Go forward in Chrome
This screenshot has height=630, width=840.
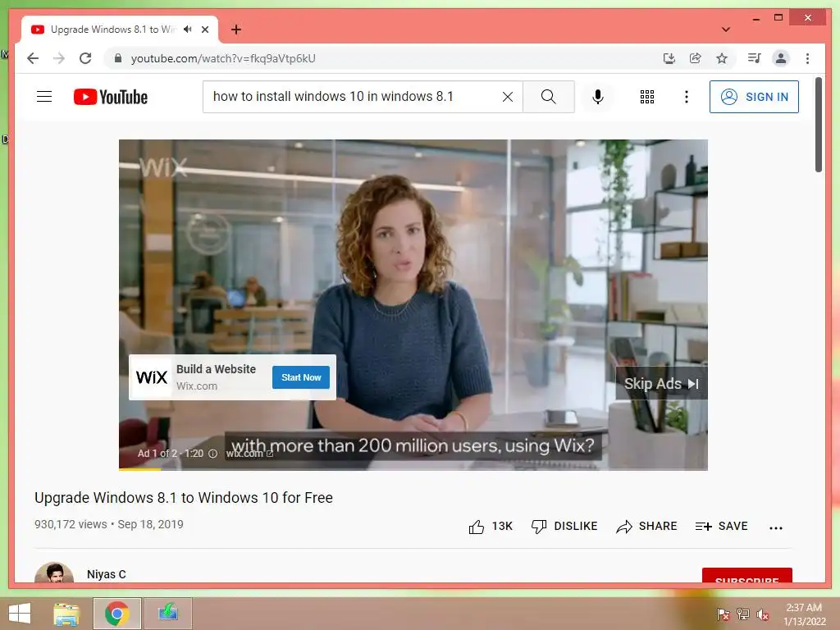coord(59,58)
